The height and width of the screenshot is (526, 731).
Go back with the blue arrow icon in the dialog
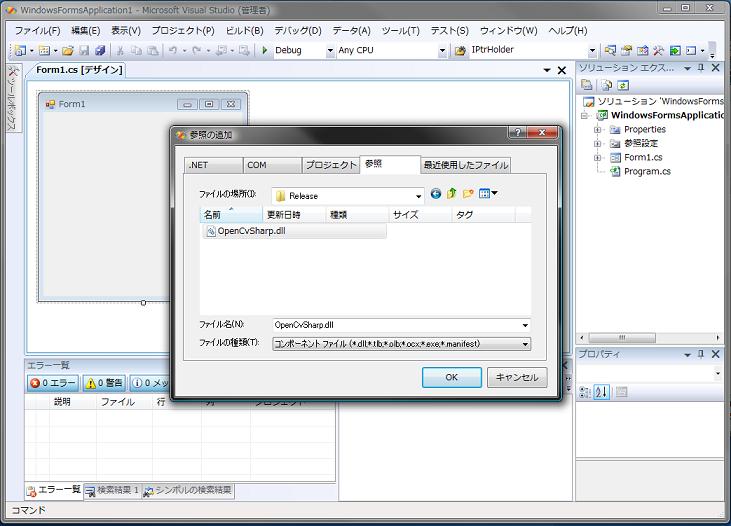tap(435, 194)
